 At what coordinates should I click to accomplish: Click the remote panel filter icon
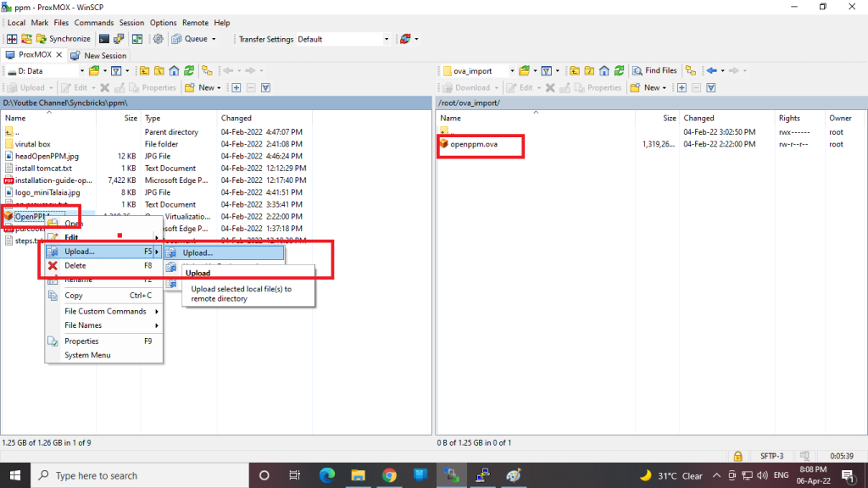pos(547,71)
